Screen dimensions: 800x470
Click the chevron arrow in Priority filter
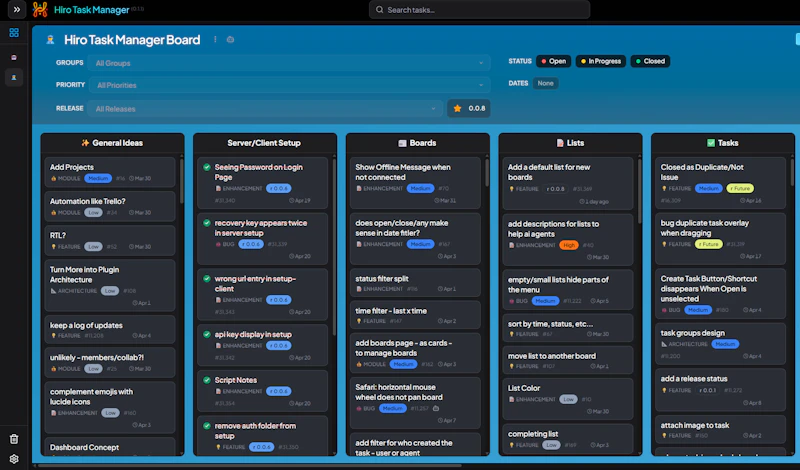tap(481, 85)
